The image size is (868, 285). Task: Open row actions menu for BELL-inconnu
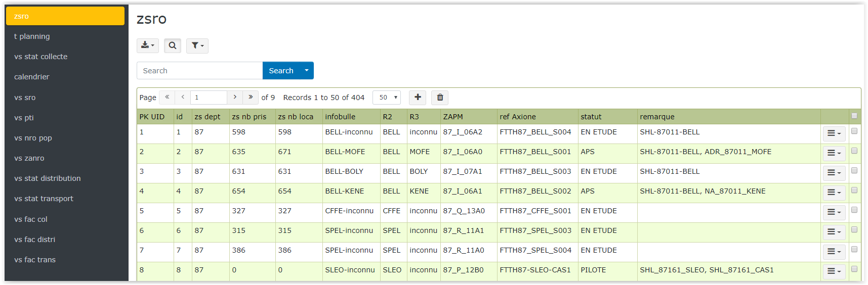(834, 133)
